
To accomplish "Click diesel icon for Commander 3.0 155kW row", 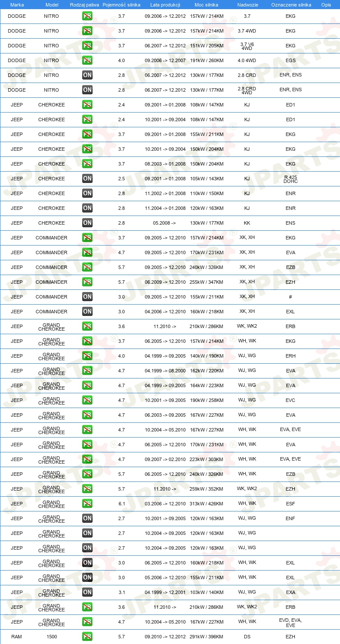I will pos(87,297).
